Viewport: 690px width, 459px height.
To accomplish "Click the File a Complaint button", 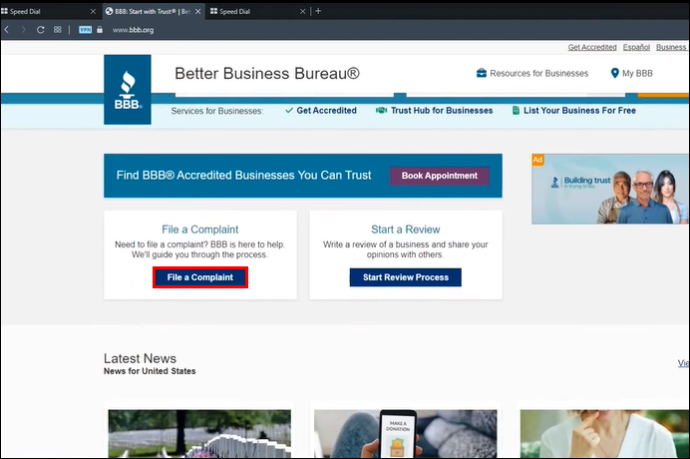I will point(200,277).
